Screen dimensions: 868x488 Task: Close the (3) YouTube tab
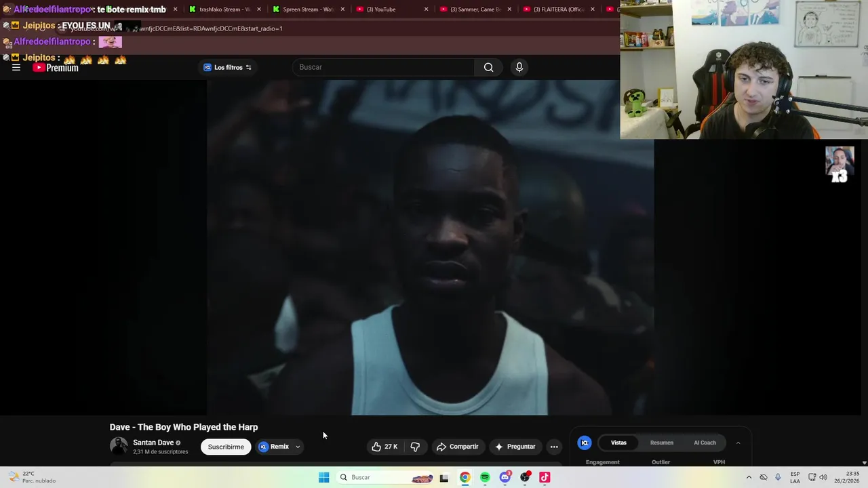(426, 9)
